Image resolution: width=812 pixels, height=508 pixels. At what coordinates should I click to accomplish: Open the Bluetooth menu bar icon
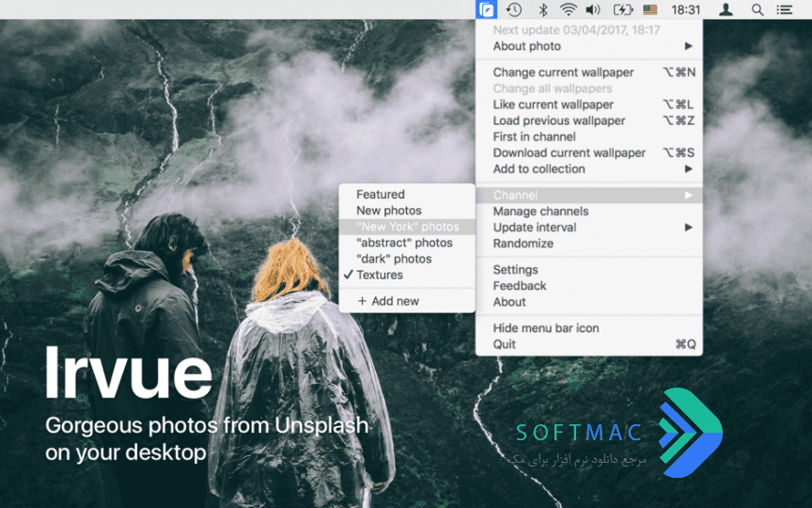coord(542,9)
